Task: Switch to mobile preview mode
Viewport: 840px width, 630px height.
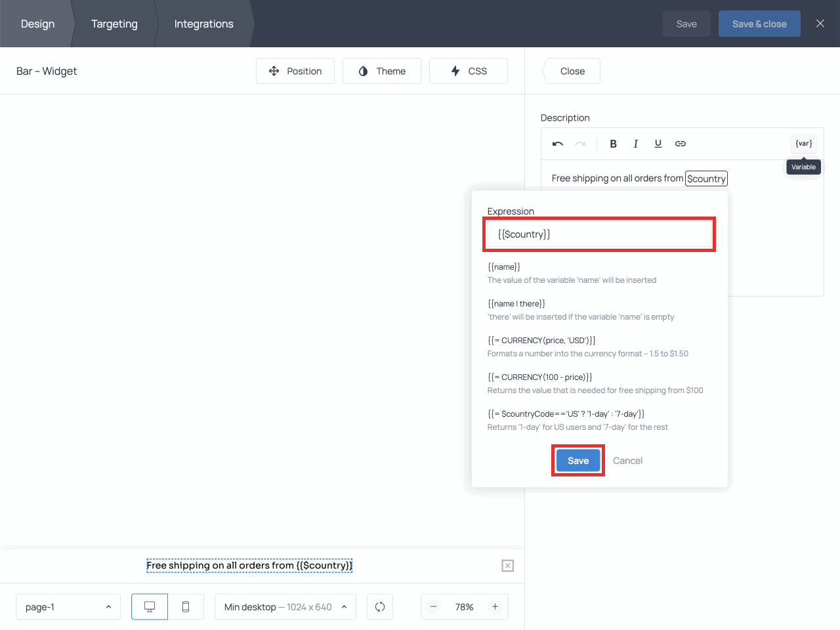Action: [186, 607]
